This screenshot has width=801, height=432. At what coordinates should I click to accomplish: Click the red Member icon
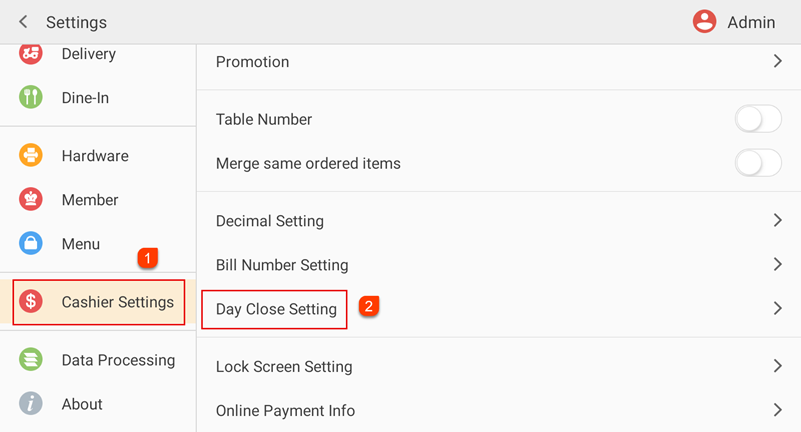31,200
